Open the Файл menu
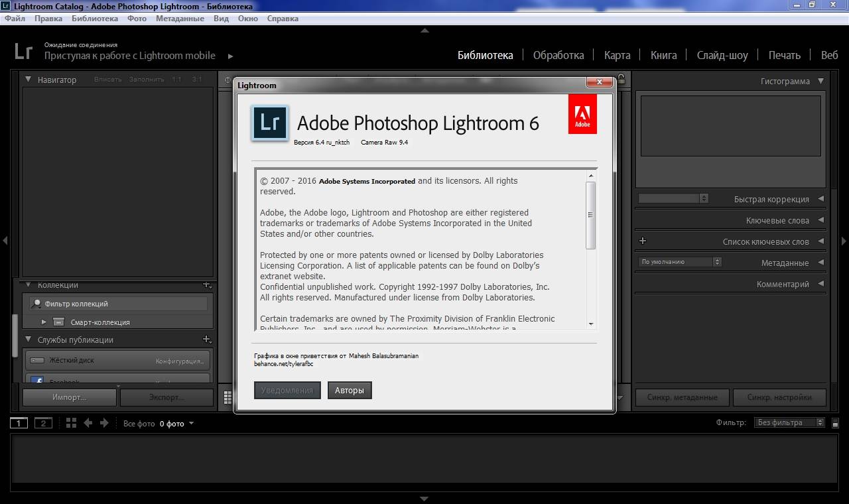849x504 pixels. tap(15, 19)
